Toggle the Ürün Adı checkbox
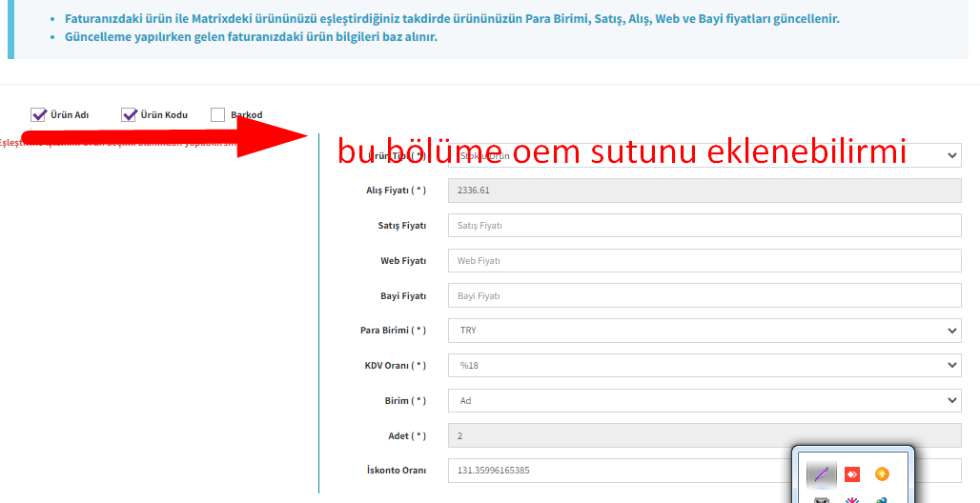This screenshot has width=980, height=503. [39, 115]
